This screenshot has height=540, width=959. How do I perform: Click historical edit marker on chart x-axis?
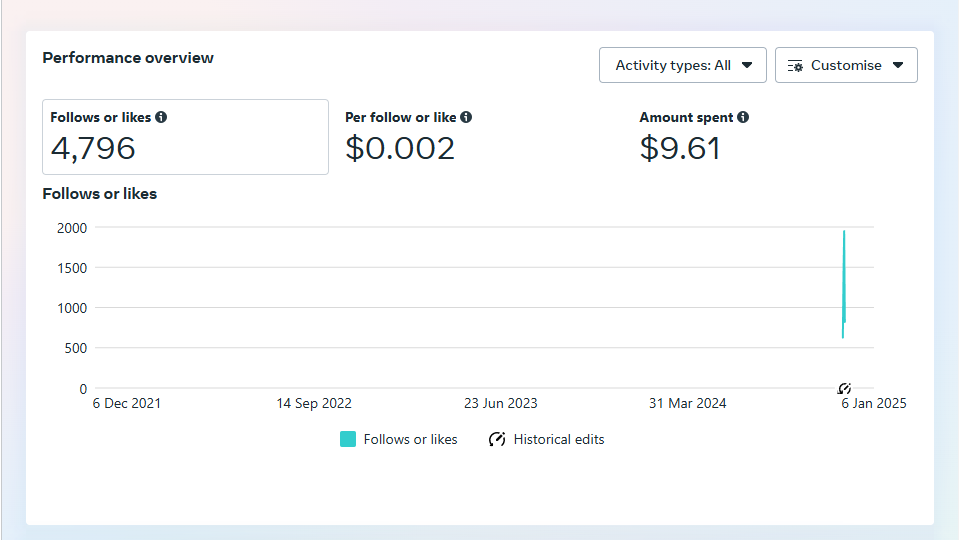[844, 388]
